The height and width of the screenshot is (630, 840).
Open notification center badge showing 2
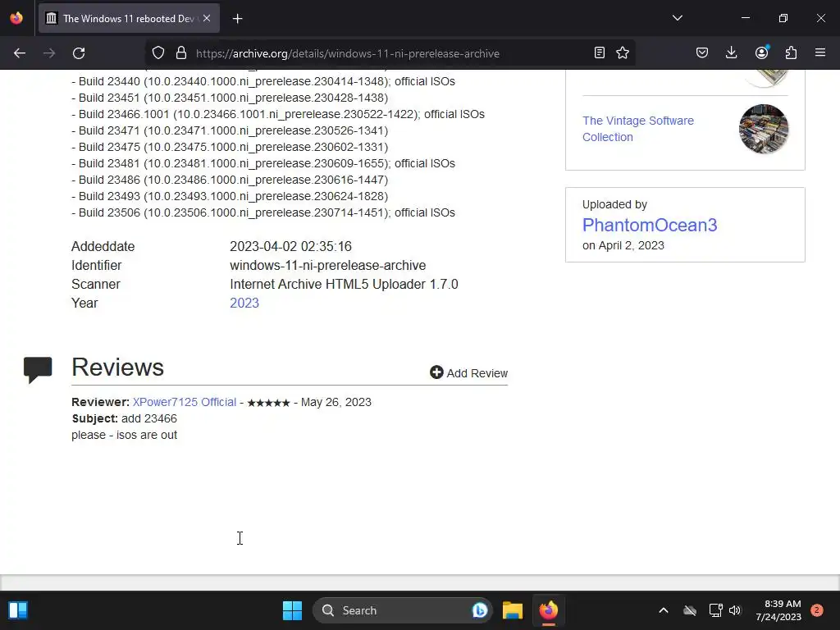(x=817, y=610)
